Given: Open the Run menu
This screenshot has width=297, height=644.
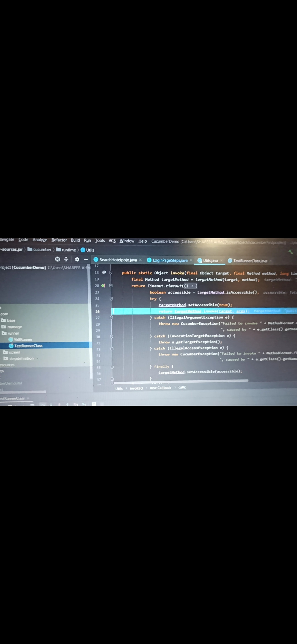Looking at the screenshot, I should 87,241.
